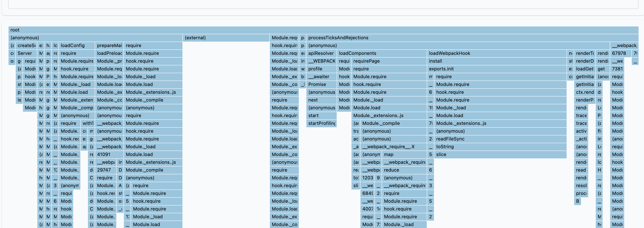Select the Module._extensions..js frame under Module.load
This screenshot has height=228, width=644.
(x=150, y=92)
